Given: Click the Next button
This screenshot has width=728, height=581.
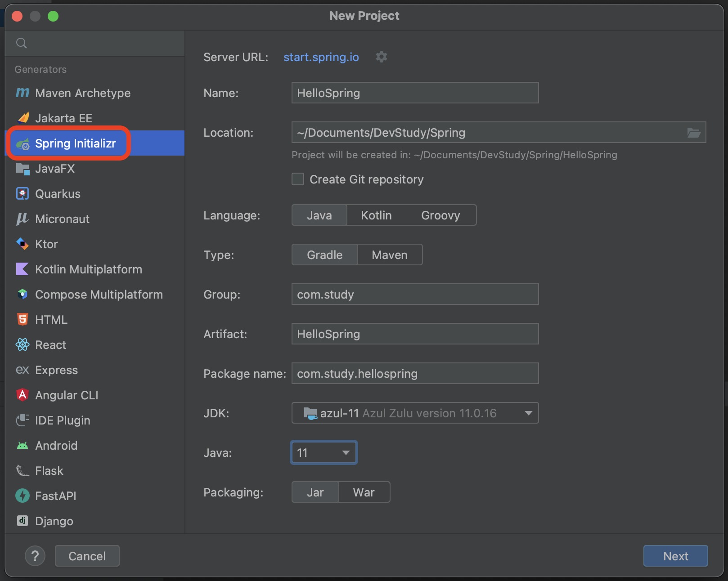Looking at the screenshot, I should pos(675,556).
